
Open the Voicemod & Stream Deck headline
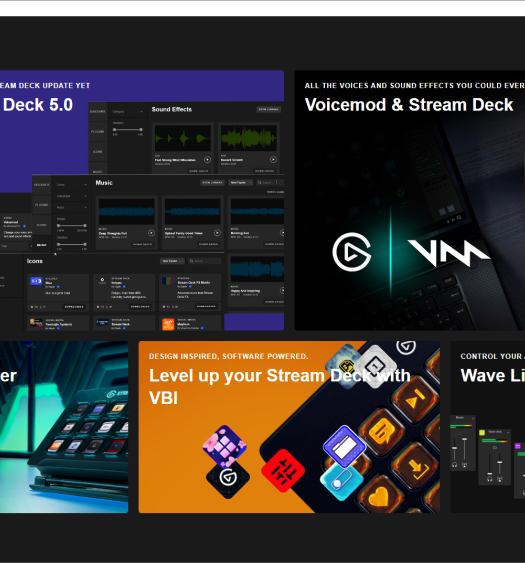(409, 105)
